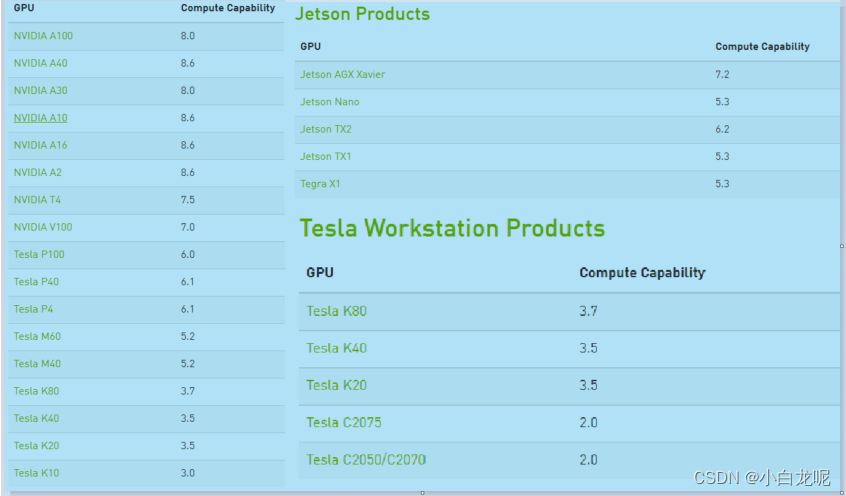The width and height of the screenshot is (846, 496).
Task: Select the 3.0 value for Tesla K10
Action: pos(188,473)
